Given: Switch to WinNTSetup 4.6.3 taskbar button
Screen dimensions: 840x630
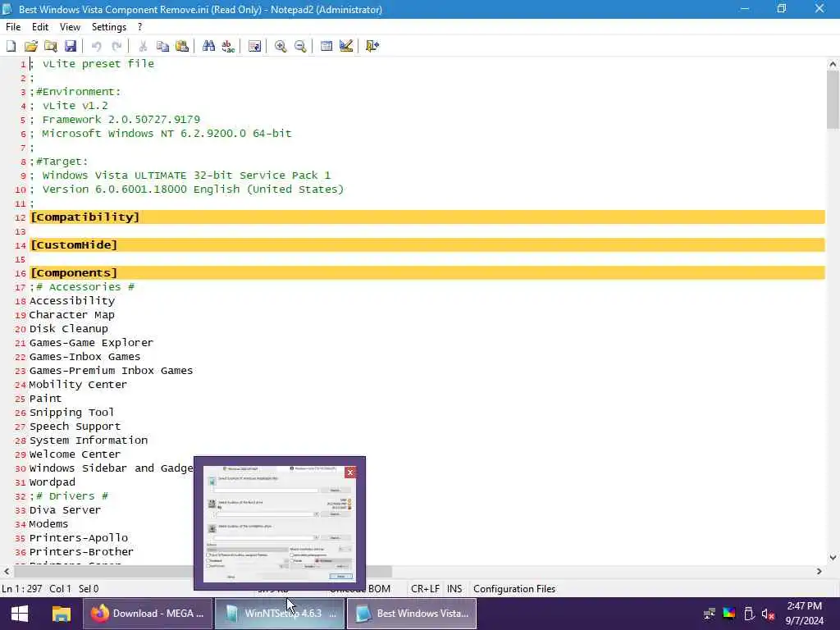Looking at the screenshot, I should [281, 614].
